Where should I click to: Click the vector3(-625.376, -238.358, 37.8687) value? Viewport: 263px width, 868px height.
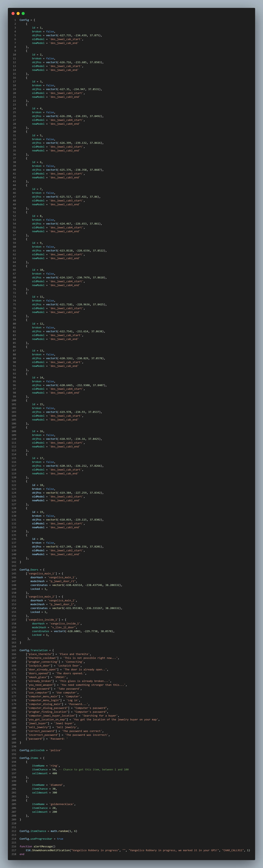[x=75, y=170]
